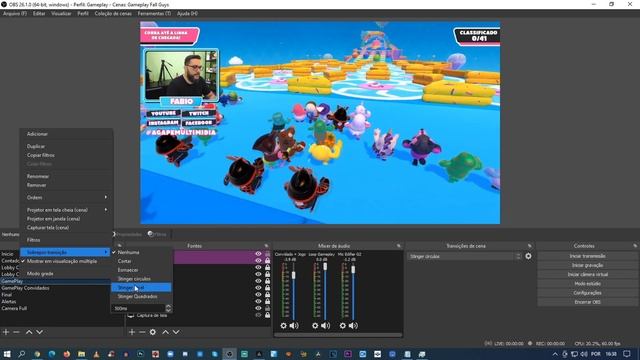The image size is (640, 360).
Task: Open the Ferramentas menu
Action: tap(154, 13)
